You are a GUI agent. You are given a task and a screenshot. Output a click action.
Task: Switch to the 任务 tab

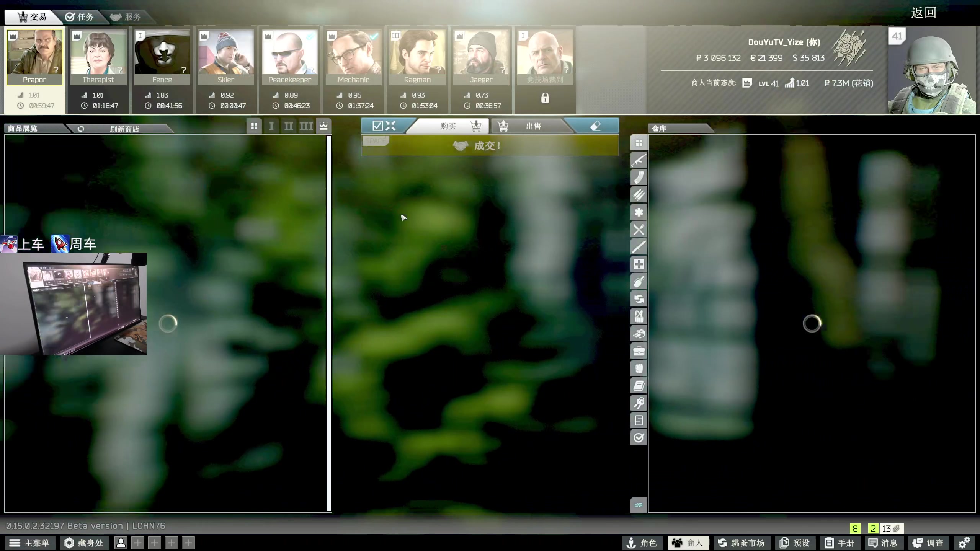pos(80,17)
